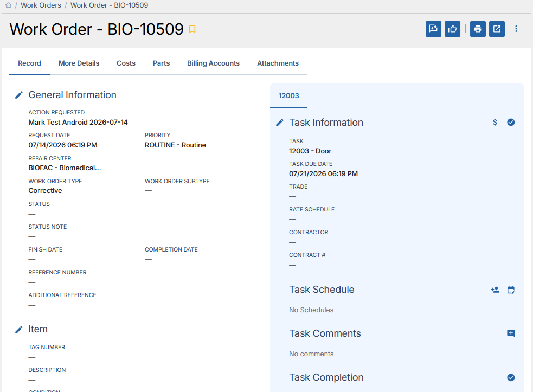Switch to the More Details tab
The height and width of the screenshot is (392, 533).
tap(79, 63)
